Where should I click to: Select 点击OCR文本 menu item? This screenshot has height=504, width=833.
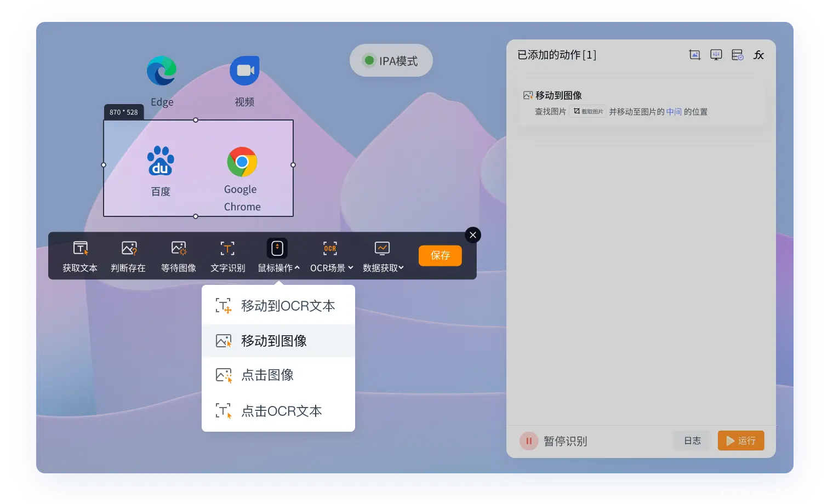click(x=278, y=411)
